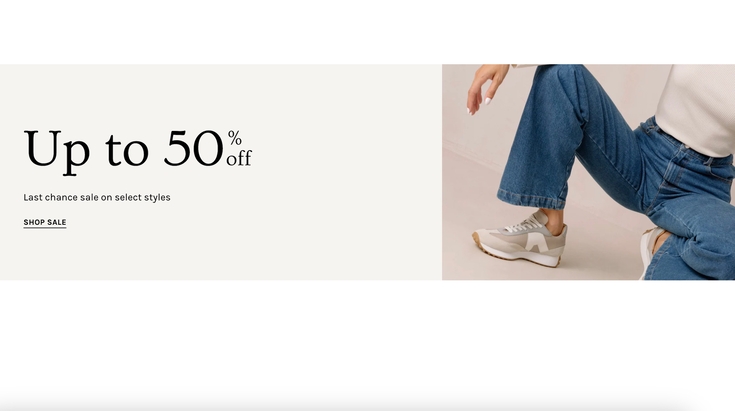Image resolution: width=735 pixels, height=411 pixels.
Task: Click the 'Up to 50' headline text
Action: 124,149
